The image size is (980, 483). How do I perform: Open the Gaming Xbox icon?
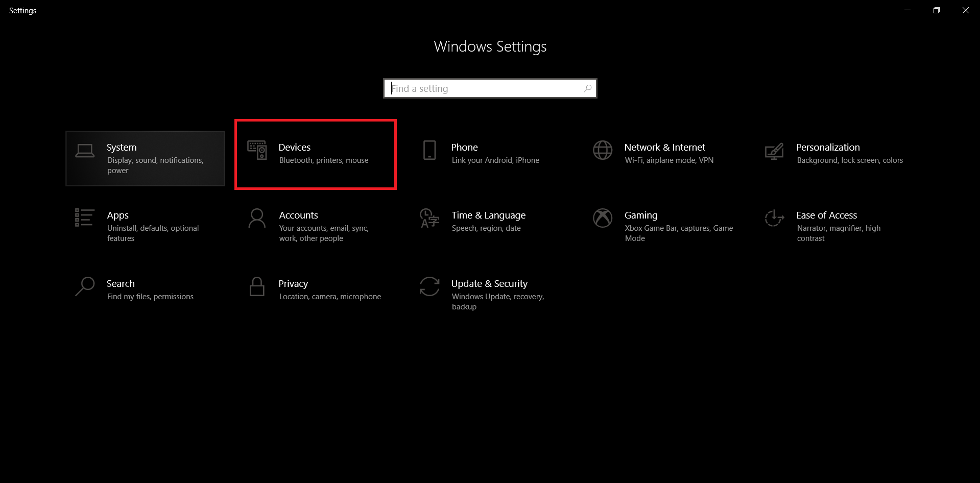tap(603, 219)
